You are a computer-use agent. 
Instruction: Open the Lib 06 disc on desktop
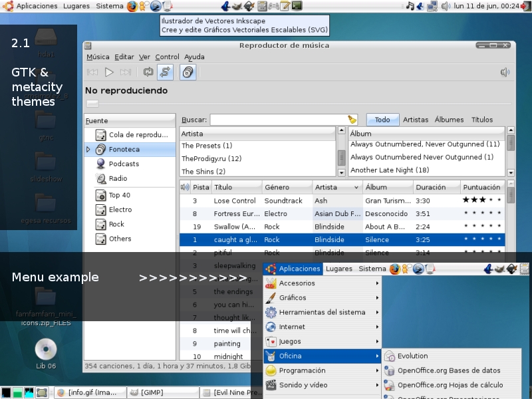[x=46, y=354]
